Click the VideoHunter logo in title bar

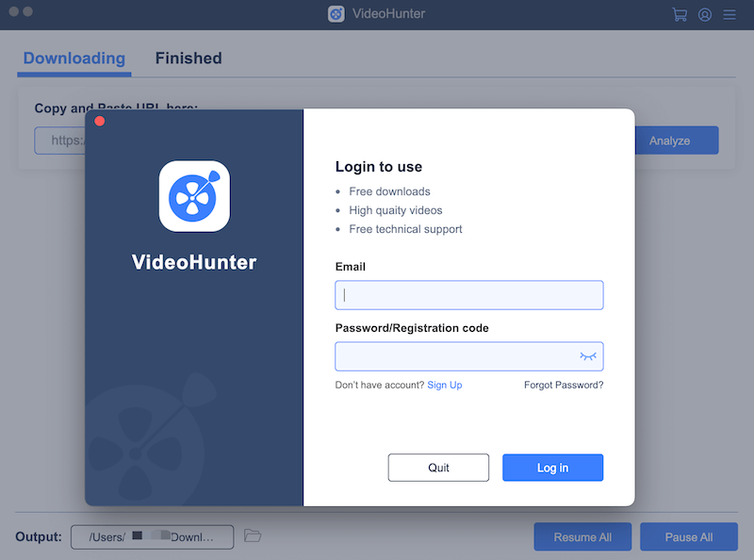click(x=336, y=14)
